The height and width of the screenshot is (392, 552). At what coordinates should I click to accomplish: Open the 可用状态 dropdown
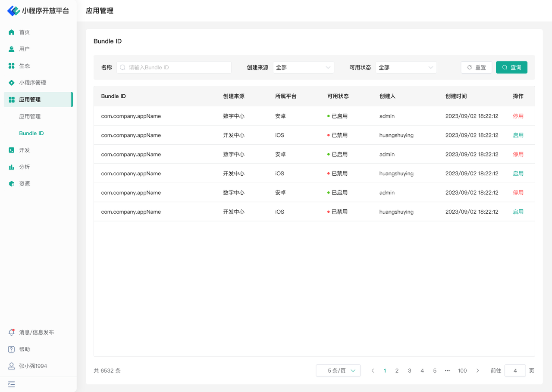coord(406,68)
